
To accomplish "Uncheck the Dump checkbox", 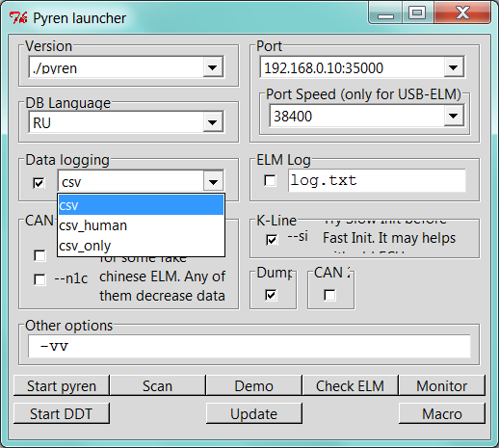I will pos(271,295).
